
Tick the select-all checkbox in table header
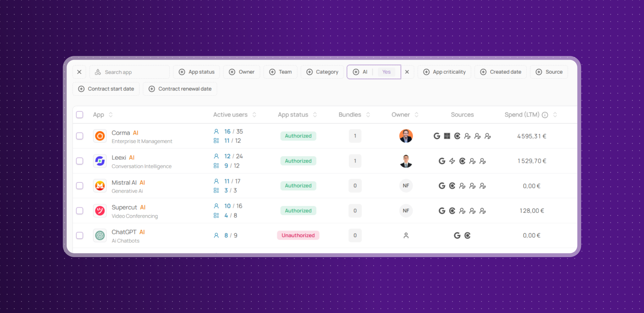click(79, 115)
